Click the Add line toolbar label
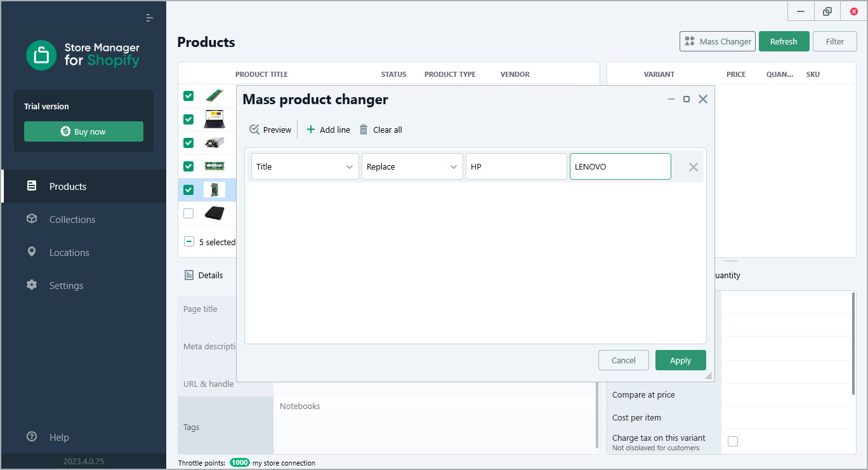 point(335,130)
